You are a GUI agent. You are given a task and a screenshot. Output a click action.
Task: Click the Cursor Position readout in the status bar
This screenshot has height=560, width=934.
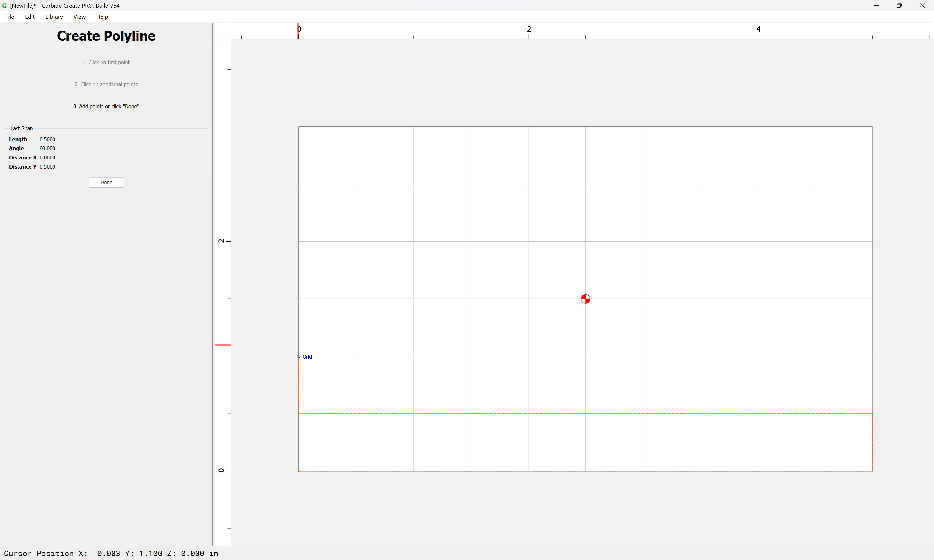[x=111, y=553]
